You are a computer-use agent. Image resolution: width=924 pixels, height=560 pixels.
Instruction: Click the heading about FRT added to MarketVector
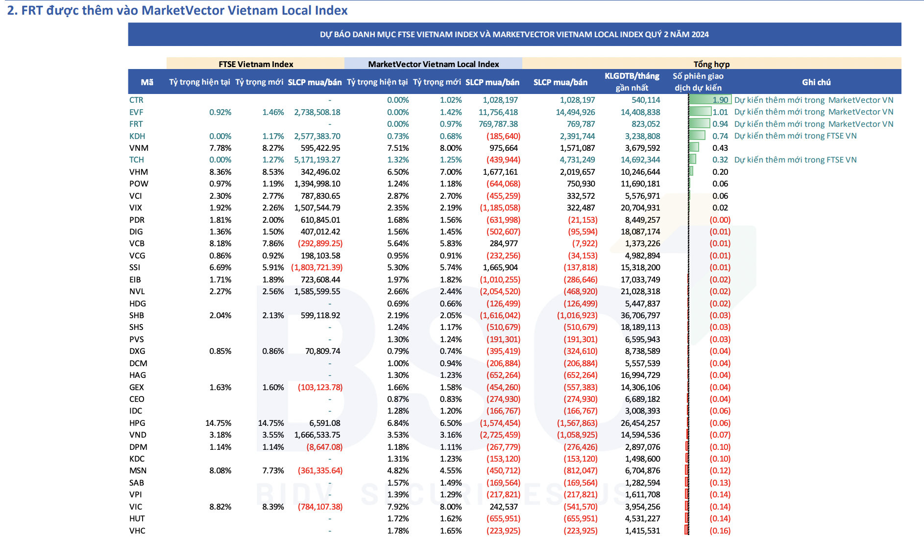tap(177, 10)
